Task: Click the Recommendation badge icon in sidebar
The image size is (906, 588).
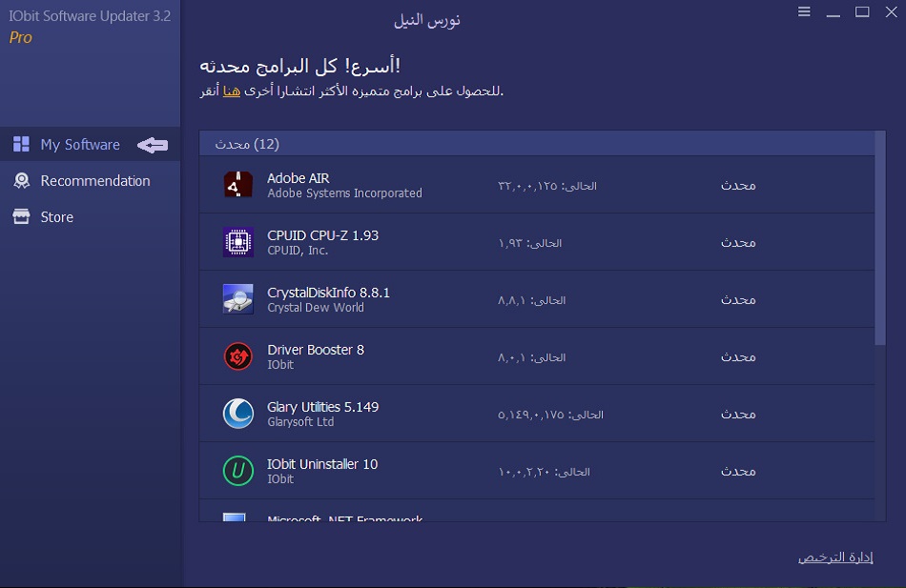Action: coord(21,181)
